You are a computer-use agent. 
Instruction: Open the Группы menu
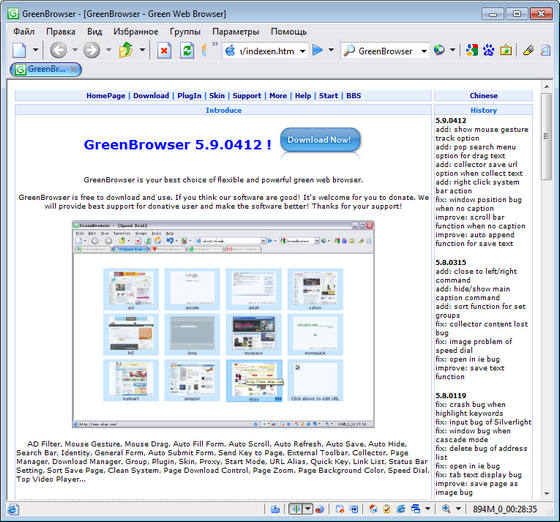[x=185, y=31]
